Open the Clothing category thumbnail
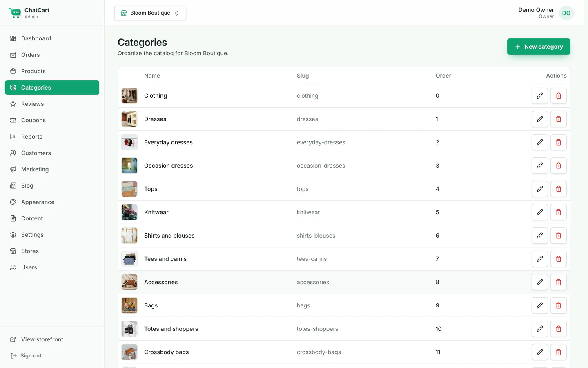588x368 pixels. pyautogui.click(x=129, y=96)
